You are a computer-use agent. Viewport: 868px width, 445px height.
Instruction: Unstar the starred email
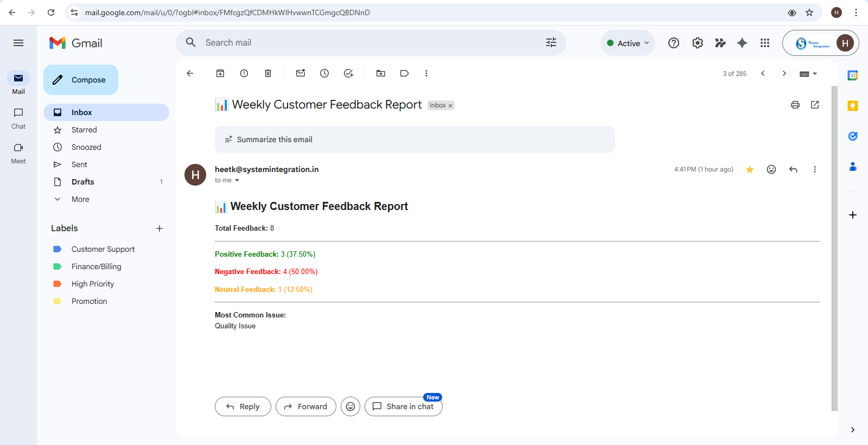tap(750, 169)
